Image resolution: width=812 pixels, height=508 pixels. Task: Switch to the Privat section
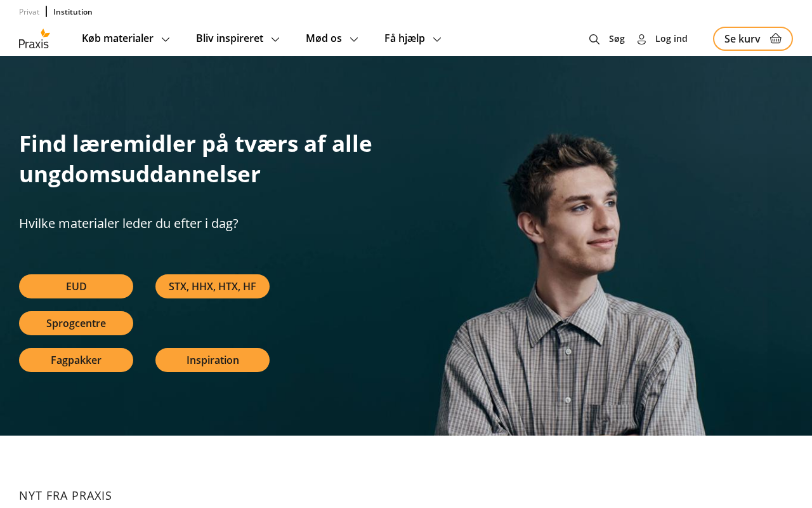[x=29, y=11]
